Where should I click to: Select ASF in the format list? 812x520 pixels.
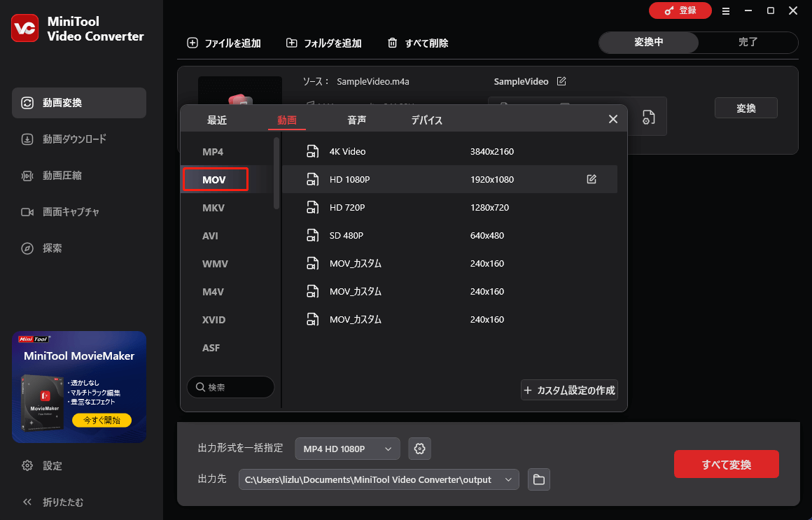(211, 348)
